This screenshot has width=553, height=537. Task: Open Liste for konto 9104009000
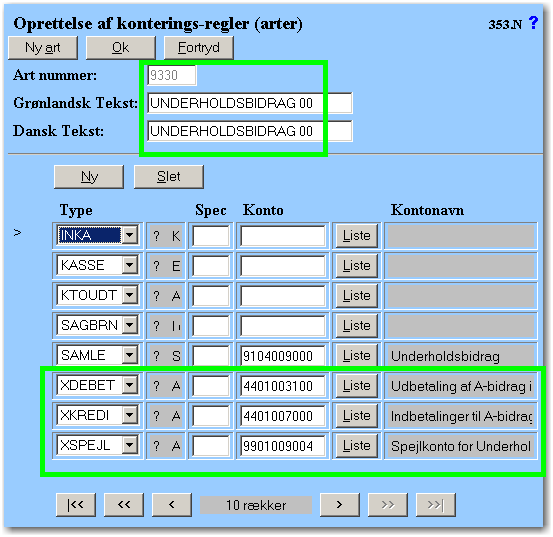click(x=357, y=355)
